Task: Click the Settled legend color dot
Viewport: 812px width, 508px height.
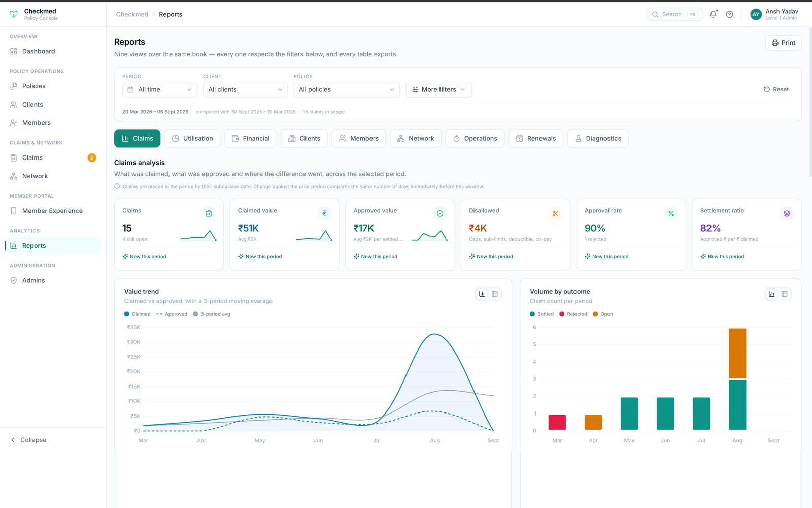Action: [532, 314]
